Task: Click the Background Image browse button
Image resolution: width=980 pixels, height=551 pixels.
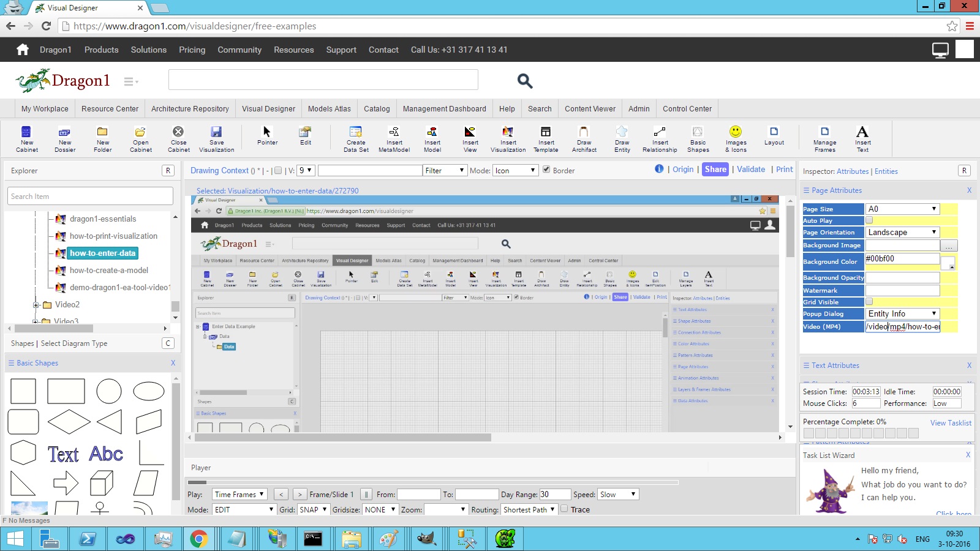Action: click(x=949, y=246)
